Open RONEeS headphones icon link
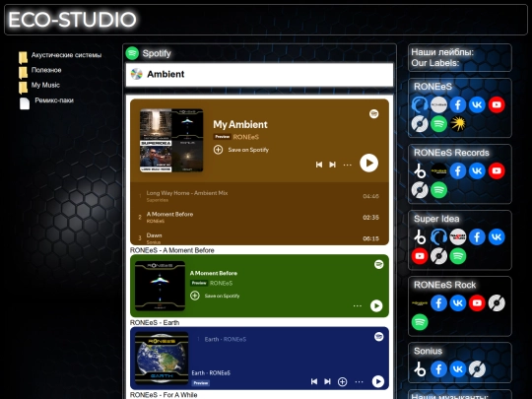The width and height of the screenshot is (532, 399). coord(420,104)
